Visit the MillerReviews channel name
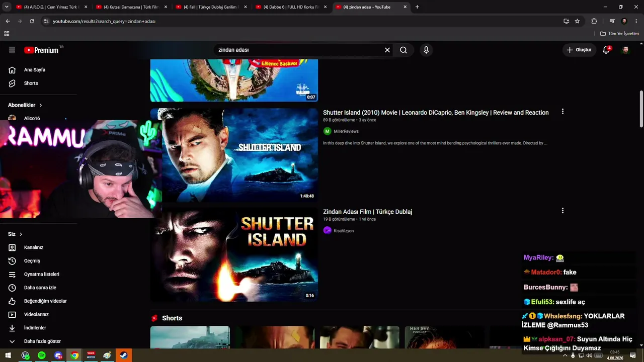The width and height of the screenshot is (644, 362). coord(346,131)
